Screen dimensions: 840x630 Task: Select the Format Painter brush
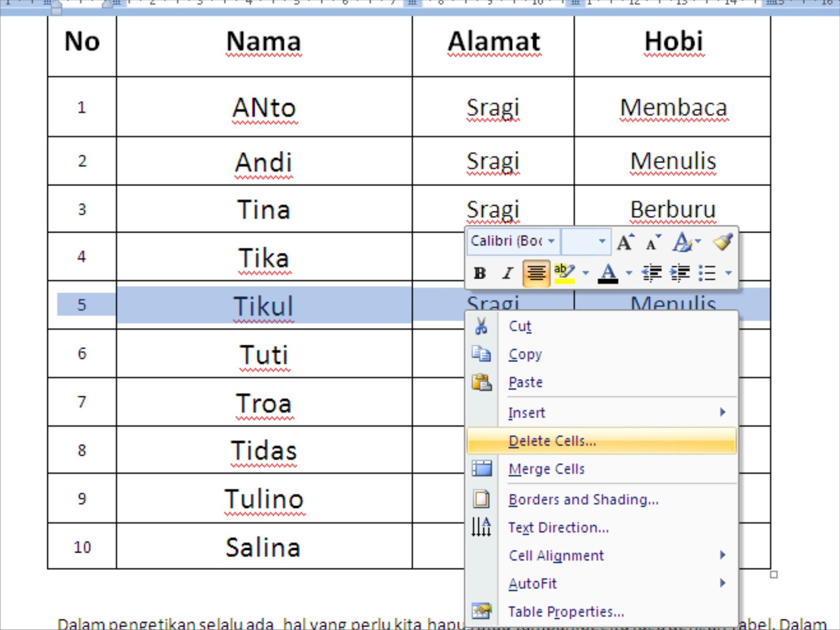point(722,242)
